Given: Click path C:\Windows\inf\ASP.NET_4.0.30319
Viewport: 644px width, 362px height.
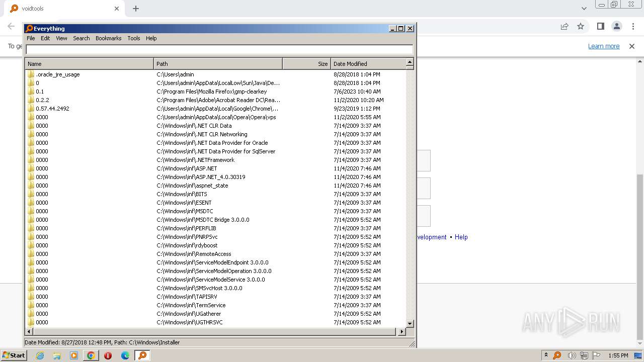Looking at the screenshot, I should tap(201, 177).
